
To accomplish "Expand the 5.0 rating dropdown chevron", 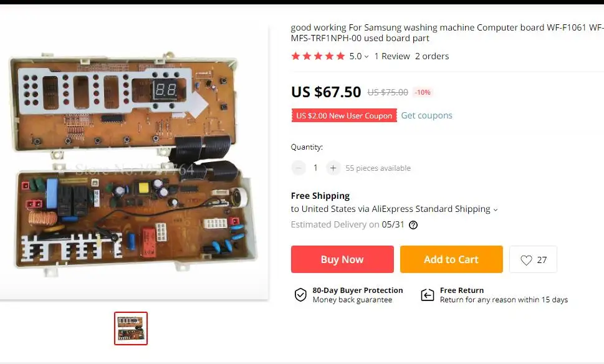I will pos(367,57).
